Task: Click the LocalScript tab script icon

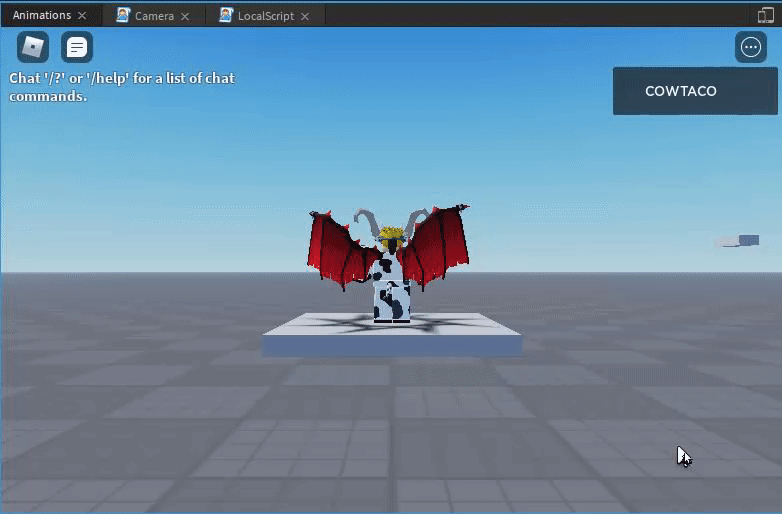Action: coord(225,15)
